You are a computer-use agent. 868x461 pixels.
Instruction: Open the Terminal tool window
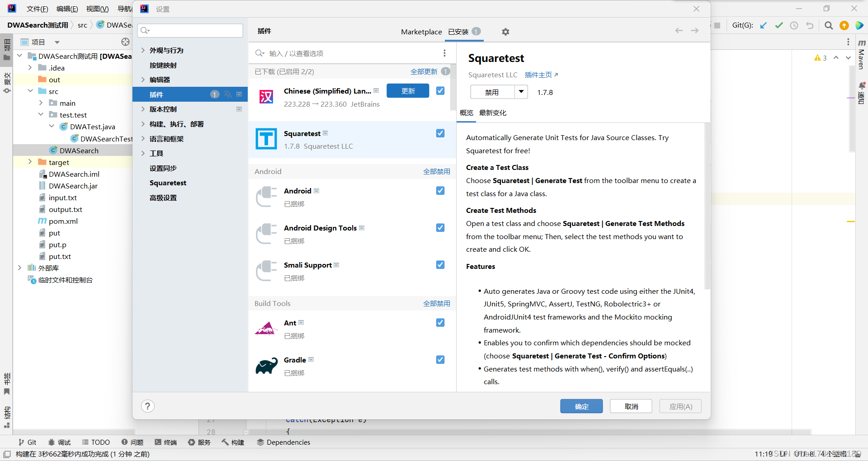pyautogui.click(x=165, y=442)
